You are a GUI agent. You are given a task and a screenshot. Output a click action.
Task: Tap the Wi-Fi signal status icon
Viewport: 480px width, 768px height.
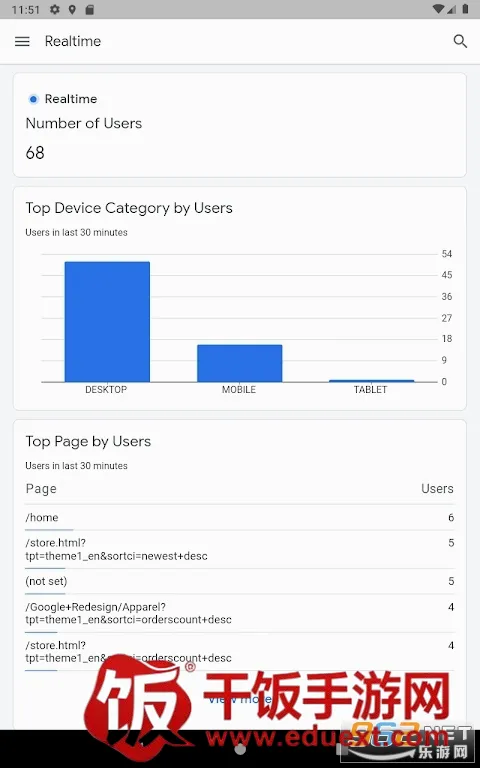click(438, 9)
